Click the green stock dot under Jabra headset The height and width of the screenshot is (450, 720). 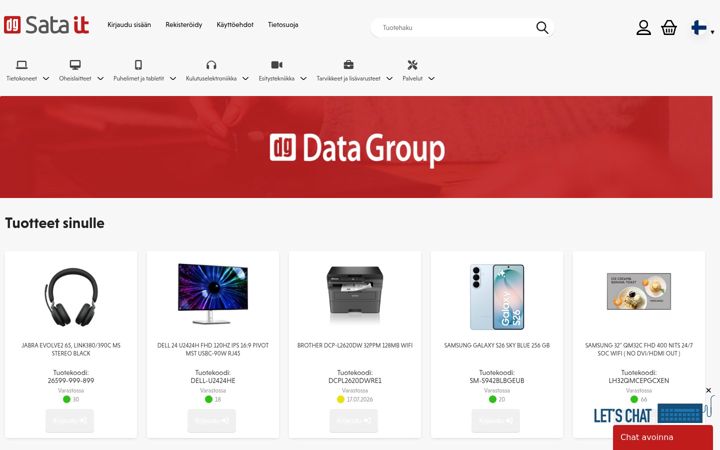pos(67,399)
